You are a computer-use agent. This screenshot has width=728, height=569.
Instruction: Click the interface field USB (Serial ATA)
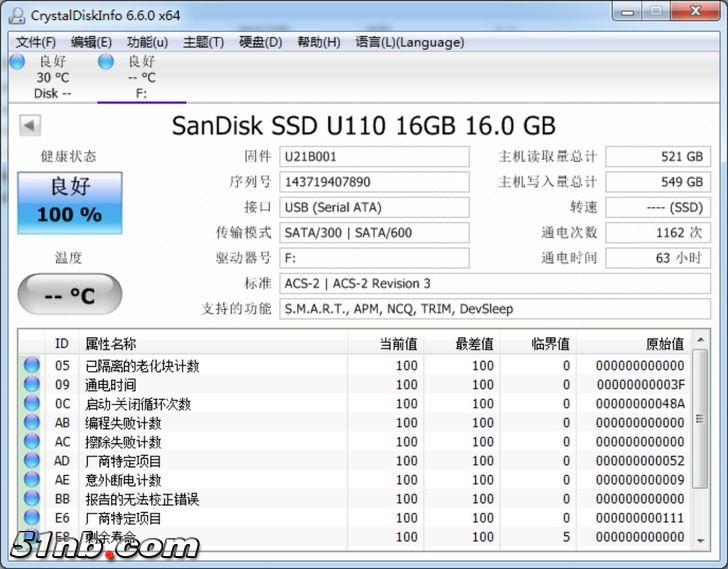point(374,207)
